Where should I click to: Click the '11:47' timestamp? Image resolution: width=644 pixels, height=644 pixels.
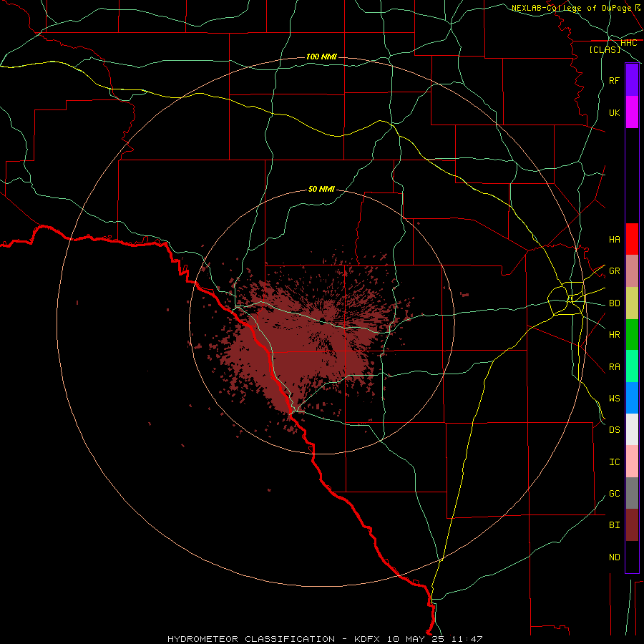click(x=467, y=639)
